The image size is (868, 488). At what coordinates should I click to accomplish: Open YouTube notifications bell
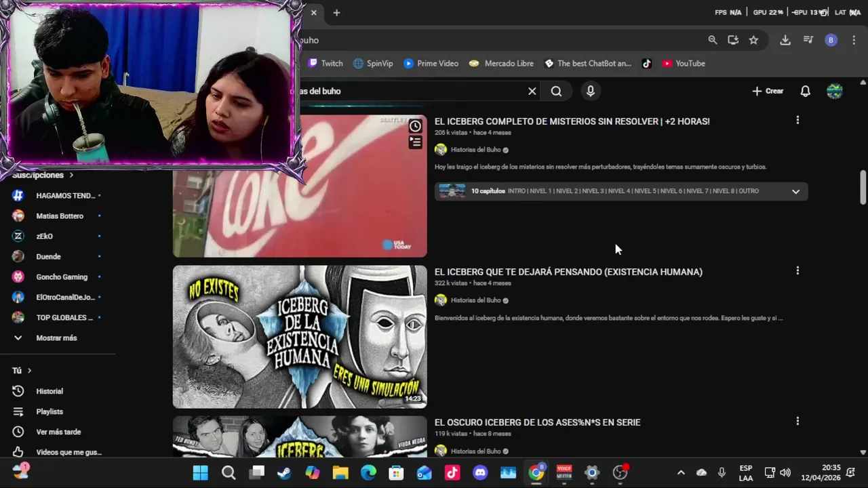806,91
